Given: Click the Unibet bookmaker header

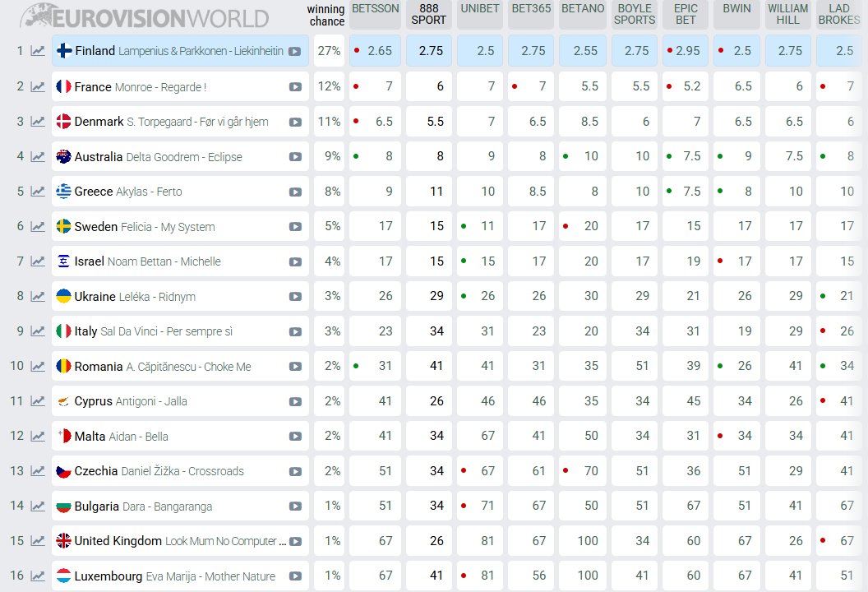Looking at the screenshot, I should pos(480,9).
